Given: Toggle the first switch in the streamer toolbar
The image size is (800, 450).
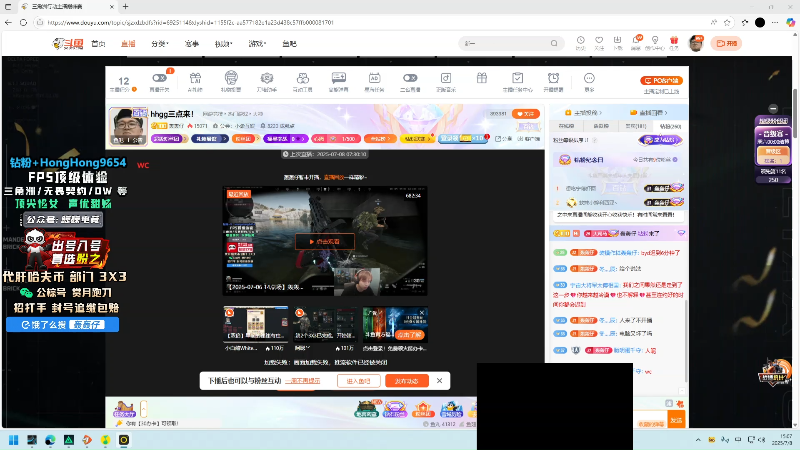Looking at the screenshot, I should [x=159, y=78].
